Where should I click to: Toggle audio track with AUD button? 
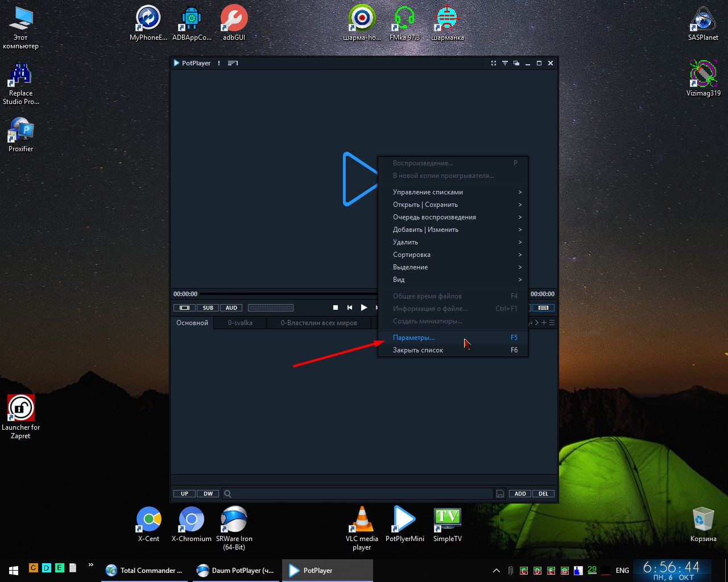point(231,307)
